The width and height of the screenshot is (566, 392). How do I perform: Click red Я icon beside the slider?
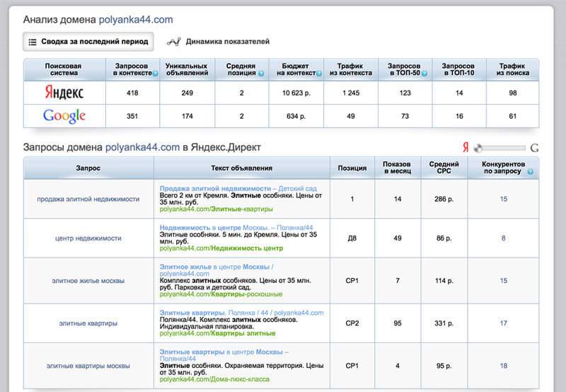[466, 148]
